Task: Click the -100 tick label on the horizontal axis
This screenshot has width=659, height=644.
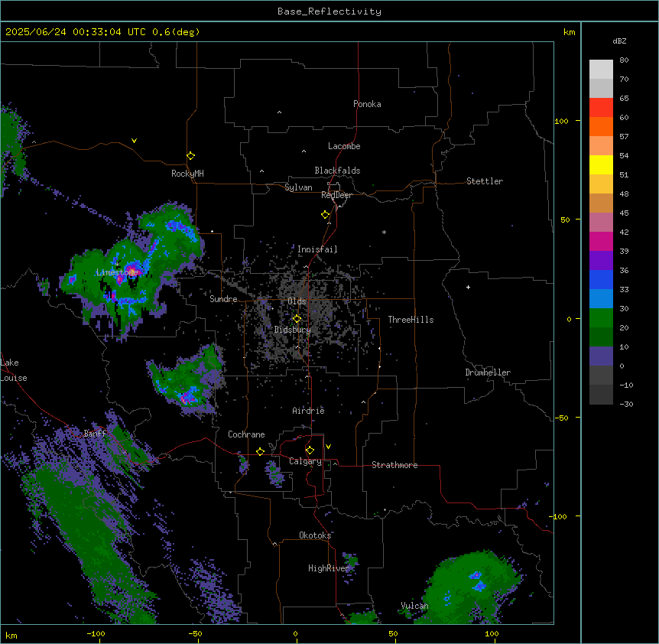Action: pos(96,633)
